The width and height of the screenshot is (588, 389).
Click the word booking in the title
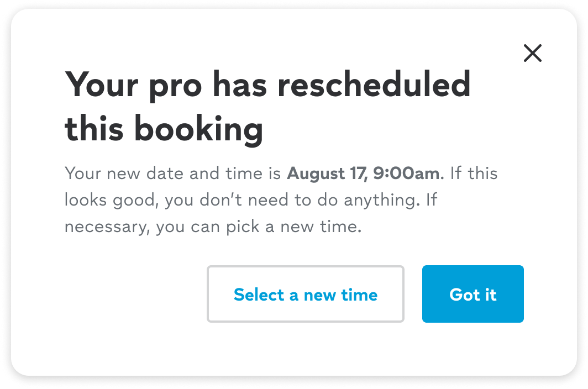(x=198, y=129)
